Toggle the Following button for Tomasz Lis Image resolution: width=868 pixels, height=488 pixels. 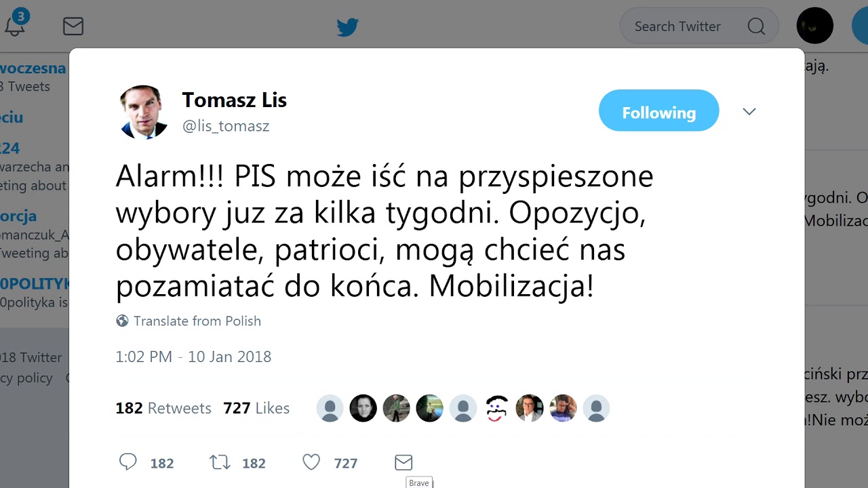658,110
